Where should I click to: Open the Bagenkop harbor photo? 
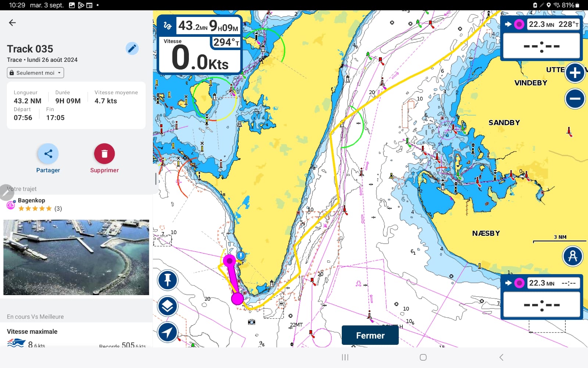coord(76,257)
